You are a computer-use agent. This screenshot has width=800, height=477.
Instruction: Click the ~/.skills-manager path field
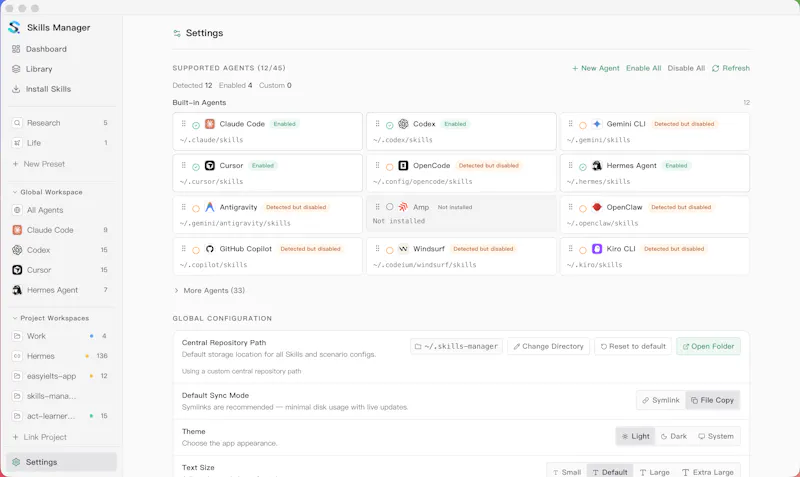(456, 346)
